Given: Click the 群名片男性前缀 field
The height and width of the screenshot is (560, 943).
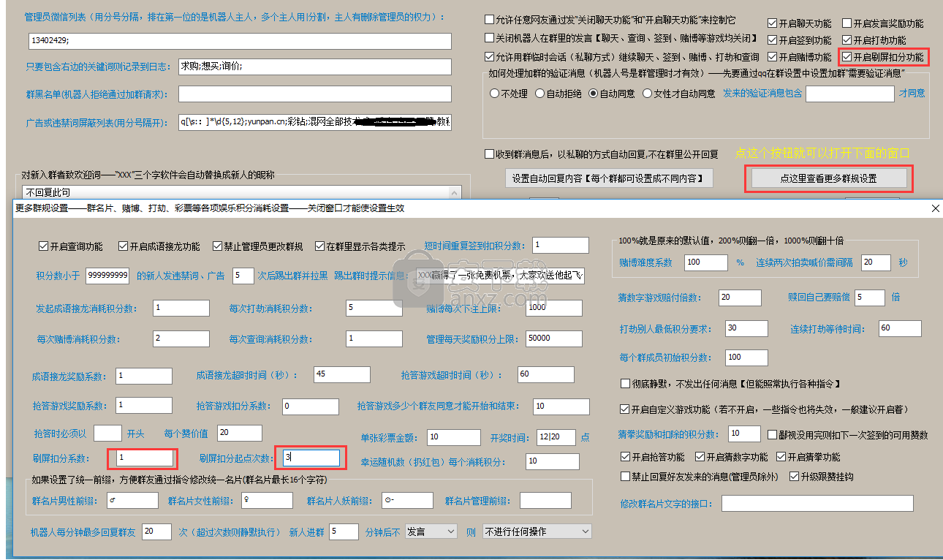Looking at the screenshot, I should click(132, 500).
